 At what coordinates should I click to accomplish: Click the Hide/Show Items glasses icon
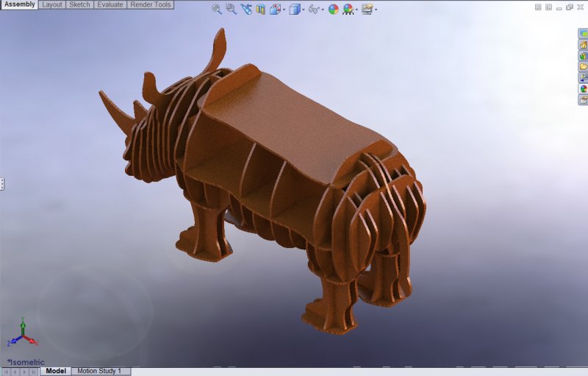314,9
